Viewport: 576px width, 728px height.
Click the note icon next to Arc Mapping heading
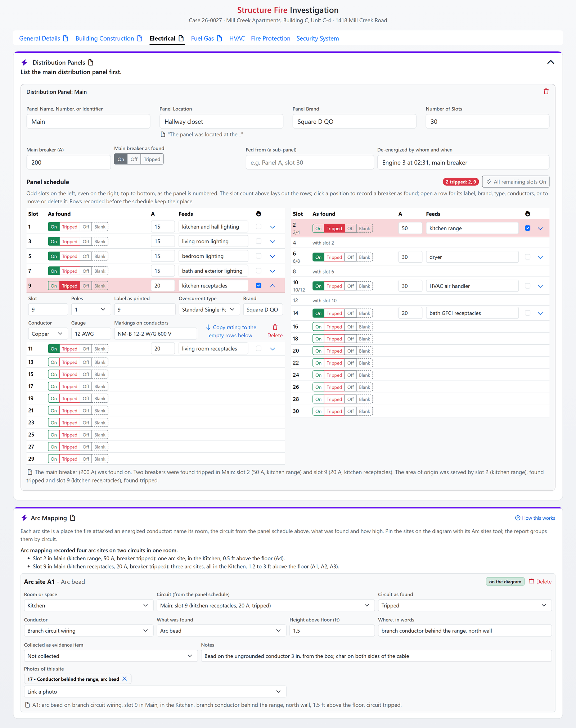[x=73, y=518]
